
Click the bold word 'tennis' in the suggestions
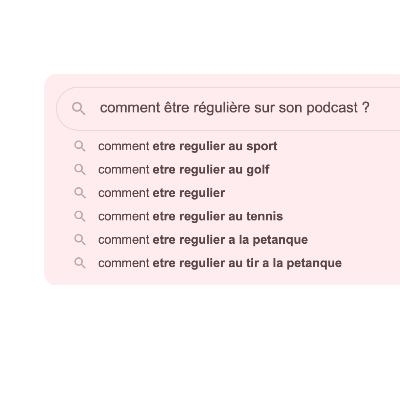tap(265, 216)
